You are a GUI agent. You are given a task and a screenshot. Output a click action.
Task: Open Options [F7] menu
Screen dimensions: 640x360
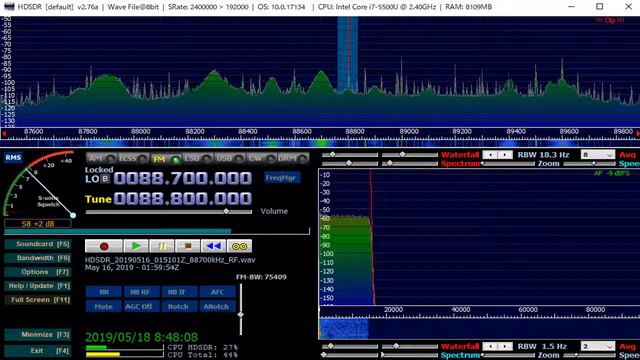pos(38,272)
